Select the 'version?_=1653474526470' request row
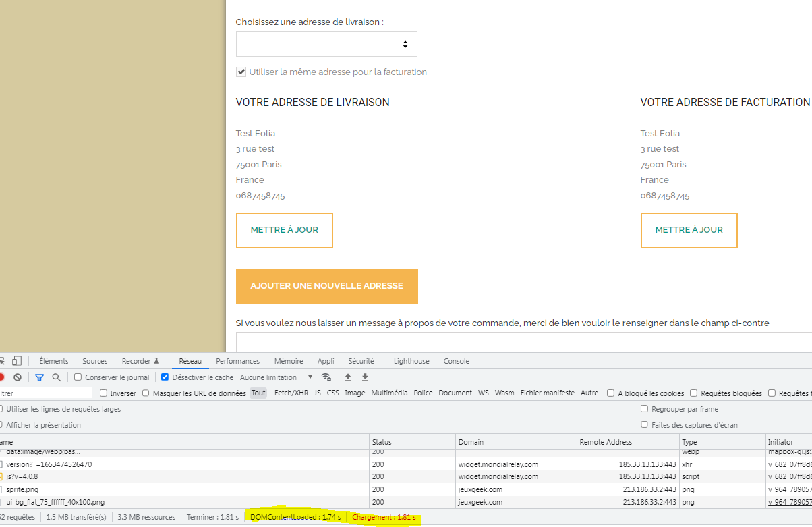812x527 pixels. [x=406, y=464]
